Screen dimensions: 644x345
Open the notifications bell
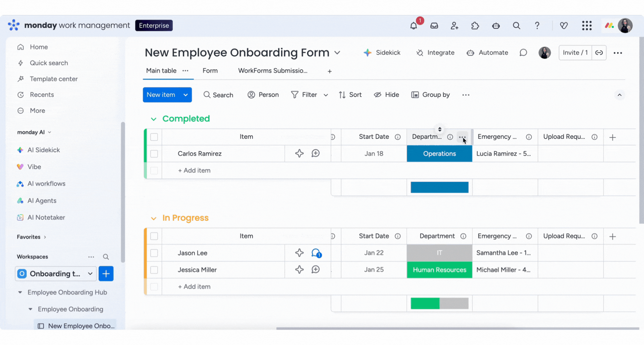[413, 26]
